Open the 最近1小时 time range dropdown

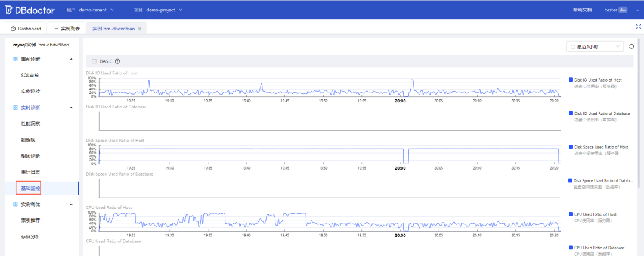pyautogui.click(x=595, y=47)
